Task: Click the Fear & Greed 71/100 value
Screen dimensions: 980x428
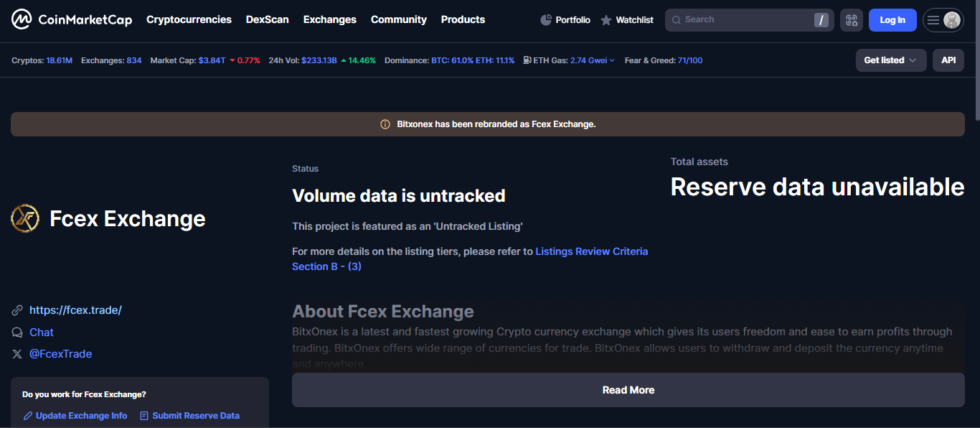Action: 690,60
